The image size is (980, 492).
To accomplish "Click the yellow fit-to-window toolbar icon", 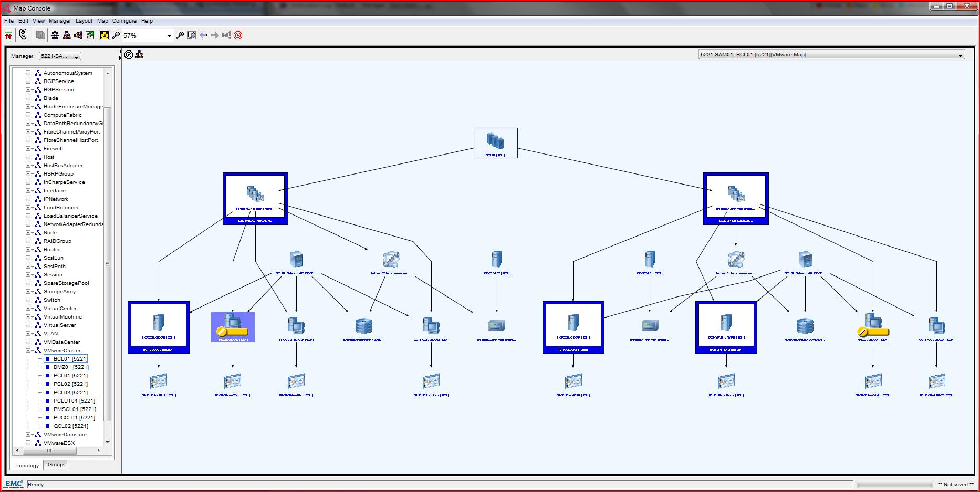I will (104, 35).
